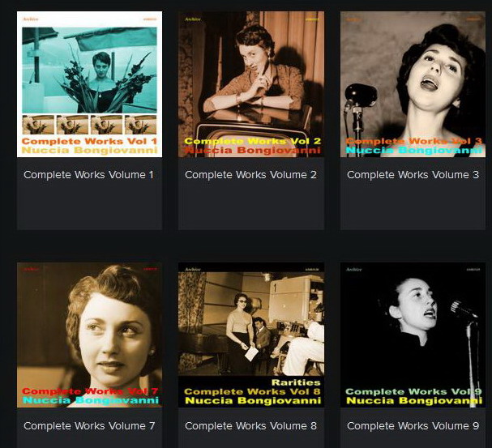This screenshot has height=448, width=492.
Task: Click last small photo strip image on Volume 1 cover
Action: (x=140, y=125)
